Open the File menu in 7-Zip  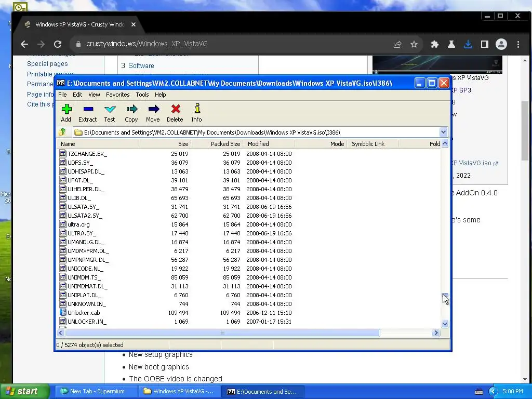[x=62, y=95]
